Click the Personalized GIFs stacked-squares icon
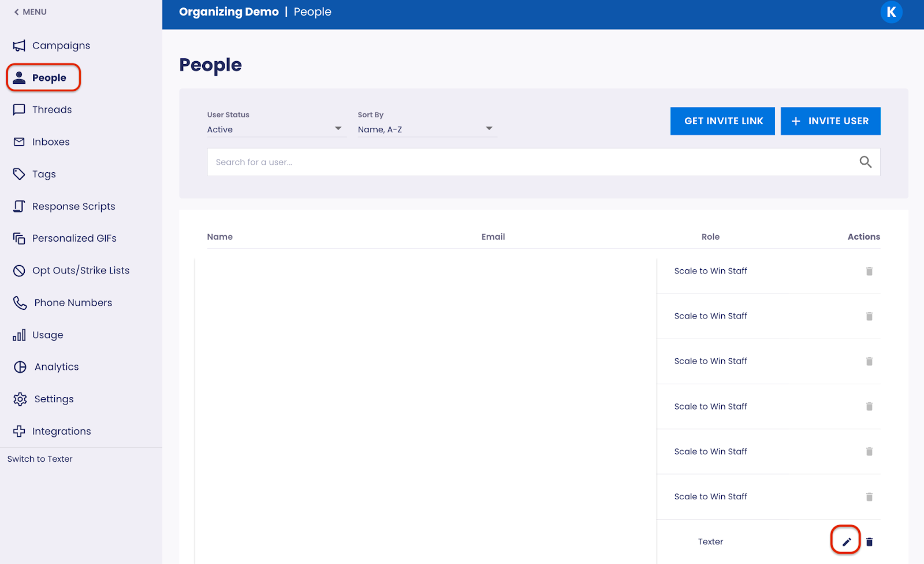924x564 pixels. [x=19, y=238]
